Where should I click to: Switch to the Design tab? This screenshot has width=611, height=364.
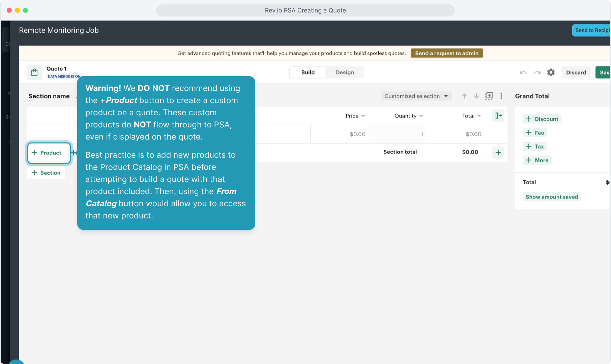345,72
